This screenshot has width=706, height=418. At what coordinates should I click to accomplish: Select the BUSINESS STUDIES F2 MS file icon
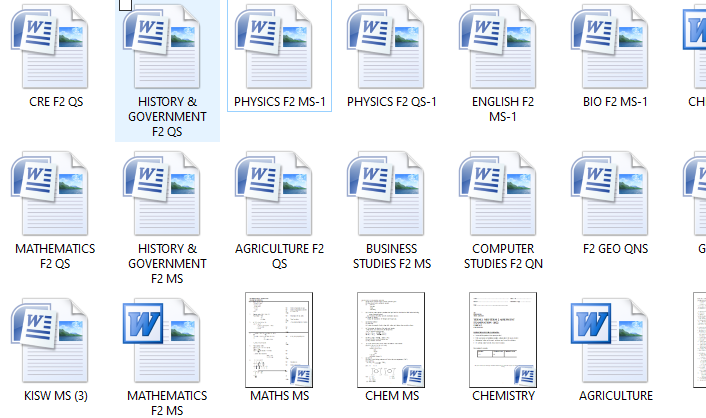[386, 193]
